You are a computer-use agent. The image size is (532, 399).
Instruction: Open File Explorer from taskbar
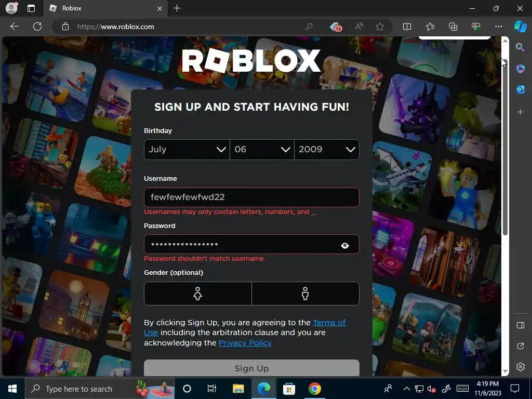click(x=238, y=389)
